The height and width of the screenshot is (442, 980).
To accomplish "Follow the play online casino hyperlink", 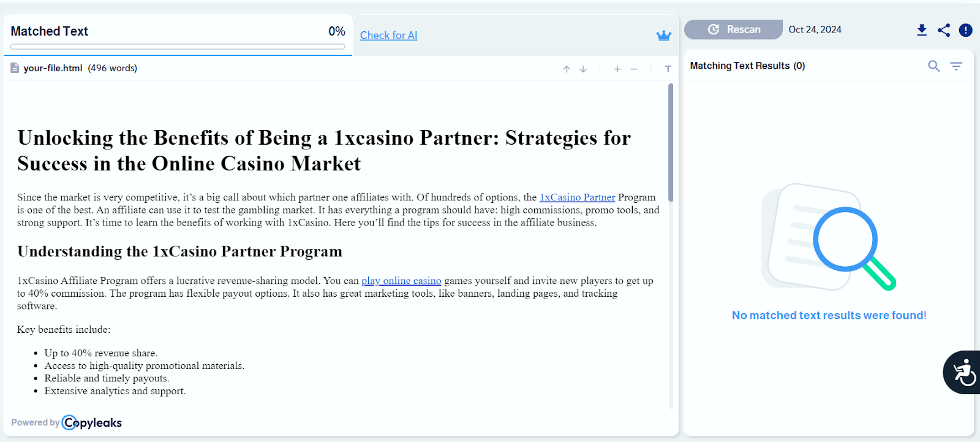I will tap(401, 281).
